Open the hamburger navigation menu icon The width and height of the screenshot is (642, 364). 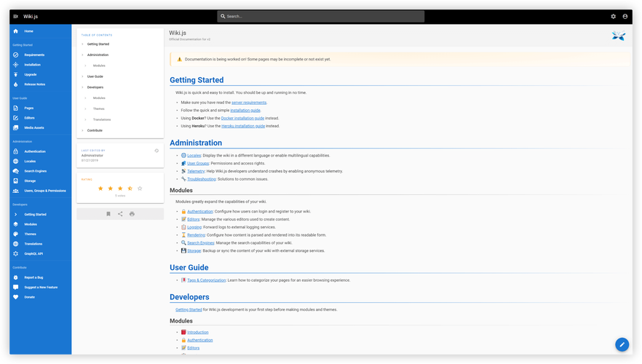15,16
